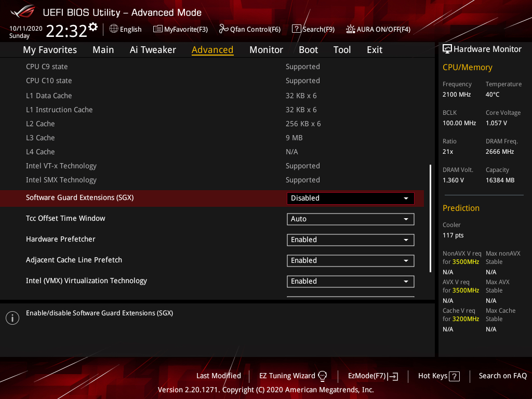Open the Adjacent Cache Line Prefetch dropdown

[351, 261]
